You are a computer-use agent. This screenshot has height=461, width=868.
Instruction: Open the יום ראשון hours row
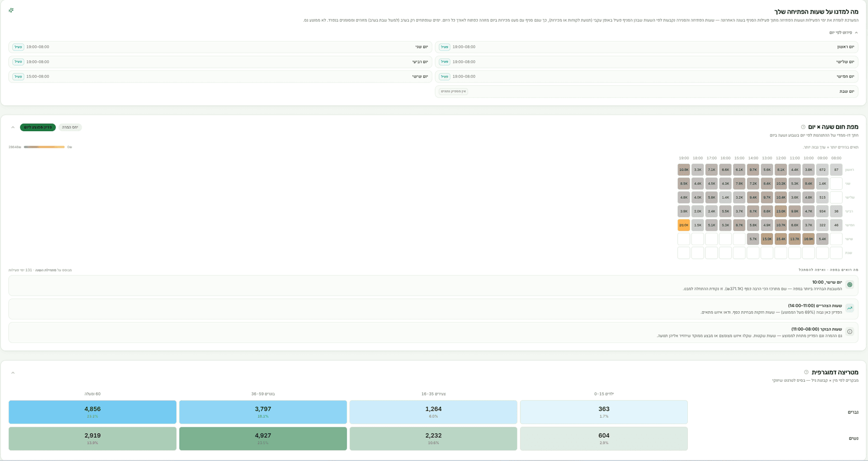pos(647,47)
